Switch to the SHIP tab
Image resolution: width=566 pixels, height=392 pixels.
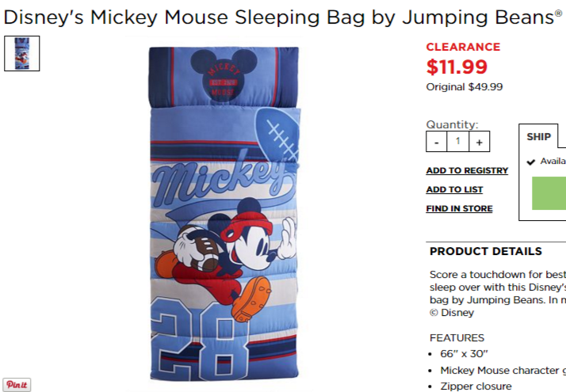[538, 137]
